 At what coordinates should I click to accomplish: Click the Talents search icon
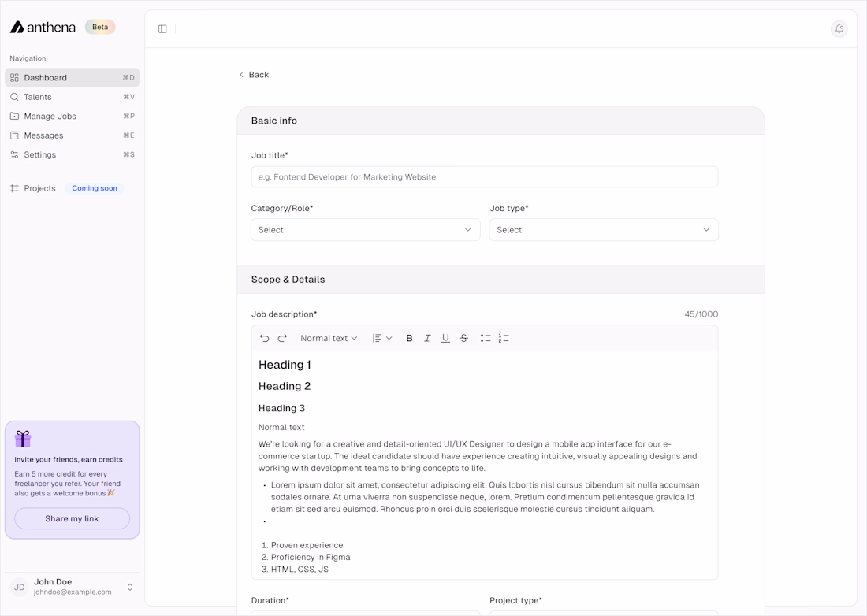[14, 97]
